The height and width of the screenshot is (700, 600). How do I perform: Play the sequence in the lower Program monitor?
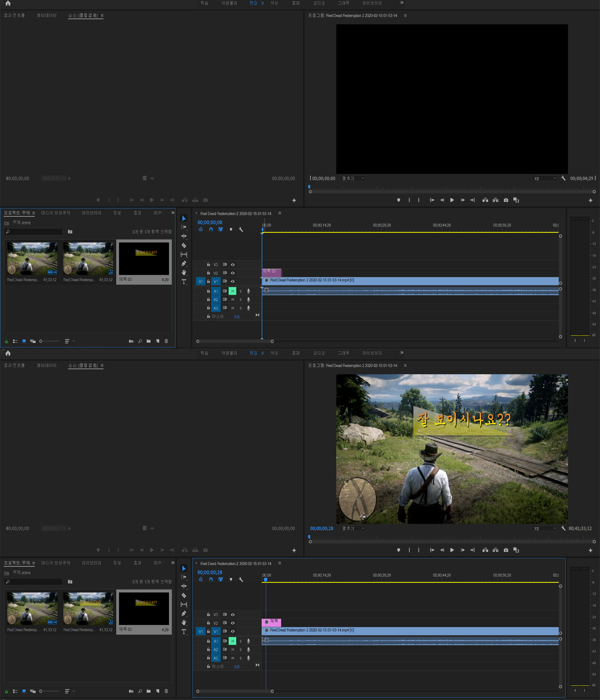pyautogui.click(x=452, y=550)
